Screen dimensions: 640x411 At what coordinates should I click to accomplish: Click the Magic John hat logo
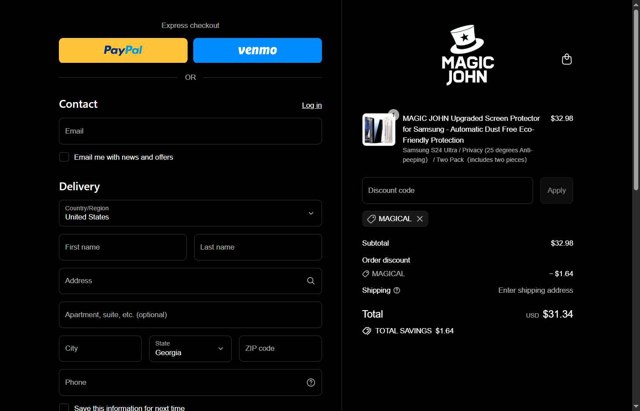468,55
